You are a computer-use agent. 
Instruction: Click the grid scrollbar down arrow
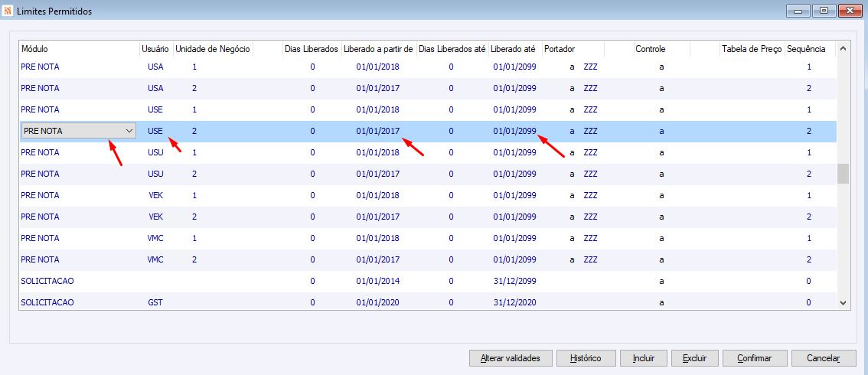843,302
